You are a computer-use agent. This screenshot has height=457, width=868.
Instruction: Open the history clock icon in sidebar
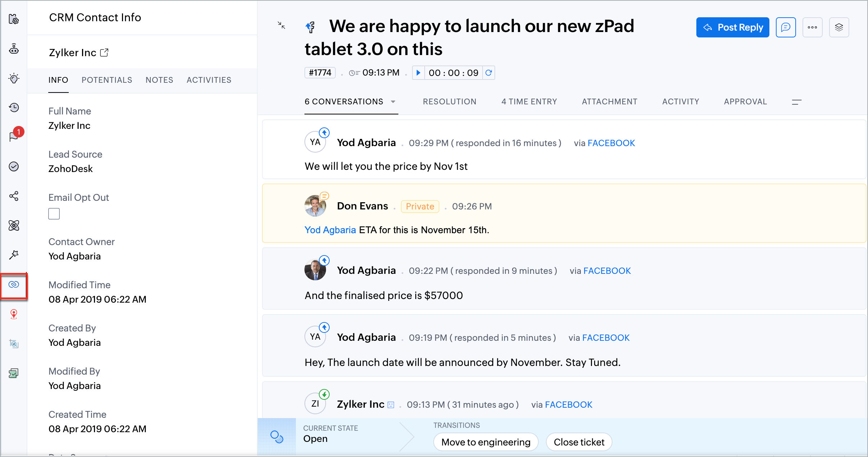pos(14,107)
